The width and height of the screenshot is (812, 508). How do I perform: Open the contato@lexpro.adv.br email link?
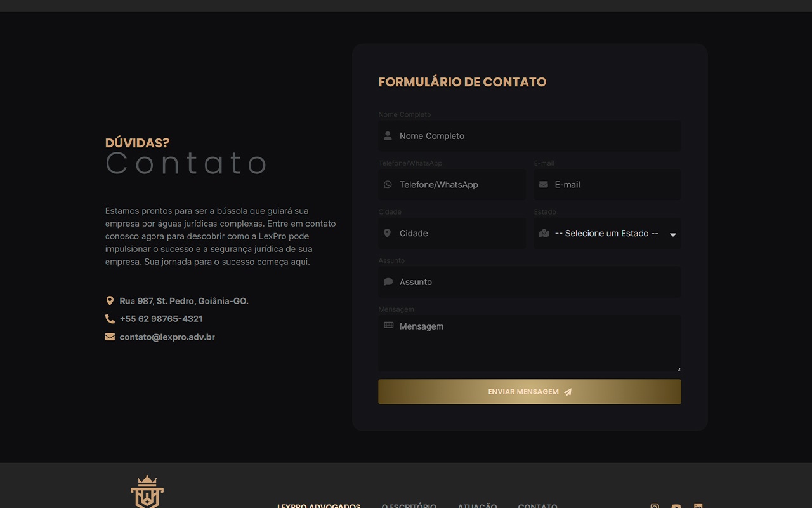167,337
